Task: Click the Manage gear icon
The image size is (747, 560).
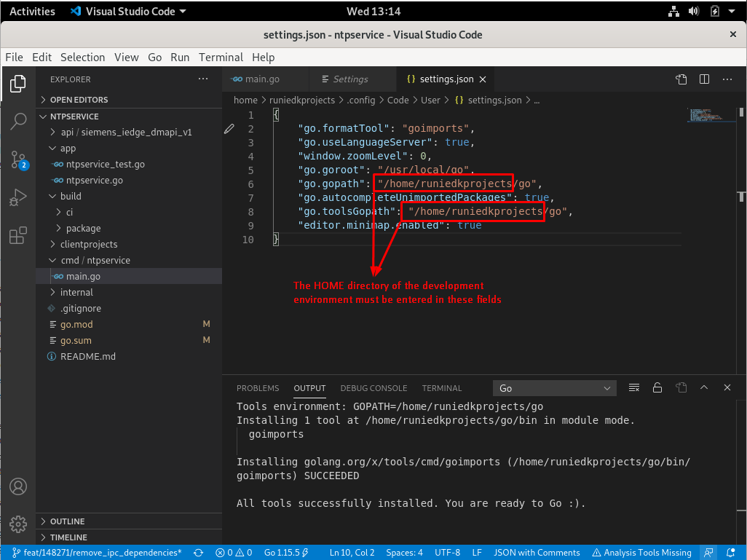Action: point(18,524)
